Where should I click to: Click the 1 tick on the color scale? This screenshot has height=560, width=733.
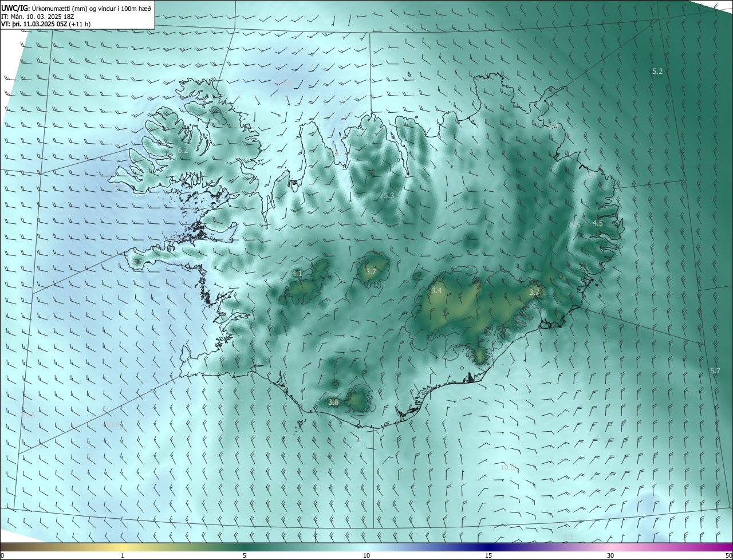(123, 555)
